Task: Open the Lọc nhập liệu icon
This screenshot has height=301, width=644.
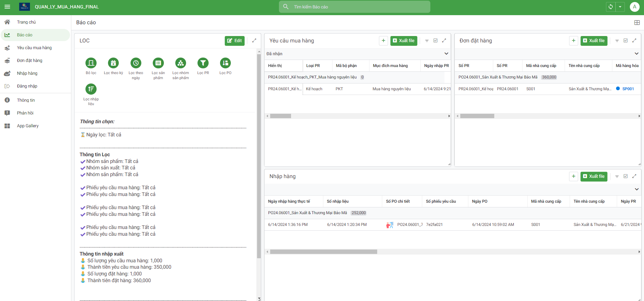Action: [91, 89]
